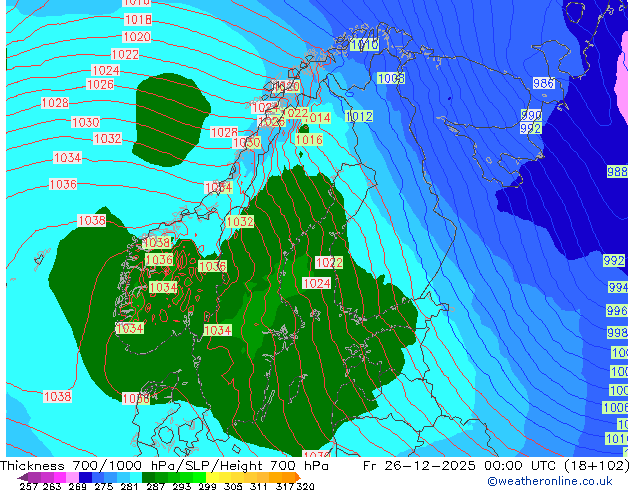Image resolution: width=634 pixels, height=490 pixels.
Task: Click the legend value 275
Action: pyautogui.click(x=104, y=486)
